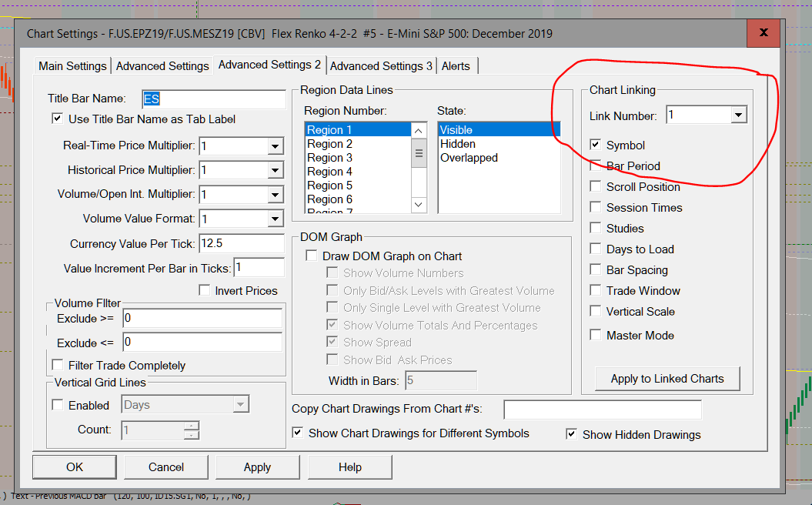This screenshot has width=812, height=505.
Task: Select Region 1 in Region Number list
Action: click(358, 129)
